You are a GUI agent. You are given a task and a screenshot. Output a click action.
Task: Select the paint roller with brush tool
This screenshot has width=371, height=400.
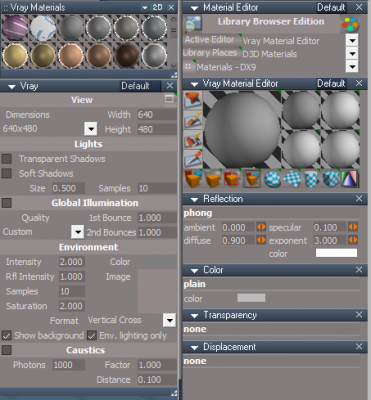tap(193, 140)
